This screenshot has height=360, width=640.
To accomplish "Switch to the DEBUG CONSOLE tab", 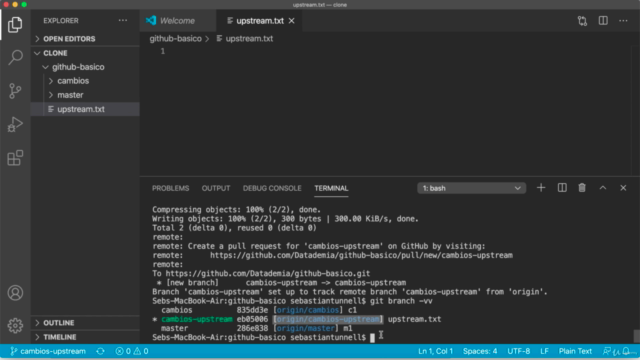I will (x=272, y=188).
